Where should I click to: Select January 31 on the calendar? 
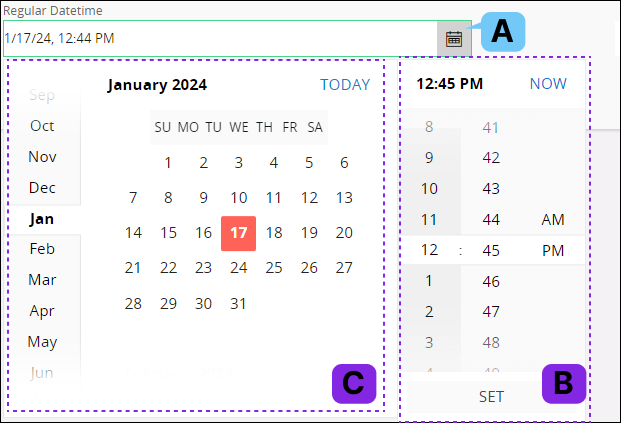[x=238, y=303]
